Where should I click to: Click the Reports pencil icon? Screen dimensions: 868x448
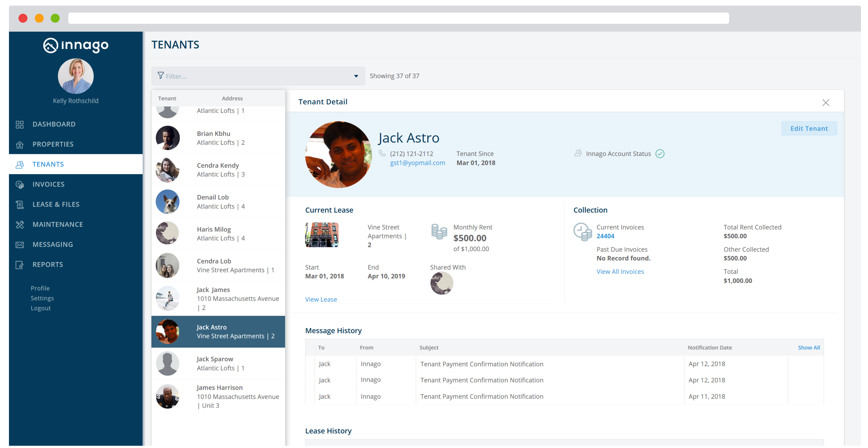point(20,264)
